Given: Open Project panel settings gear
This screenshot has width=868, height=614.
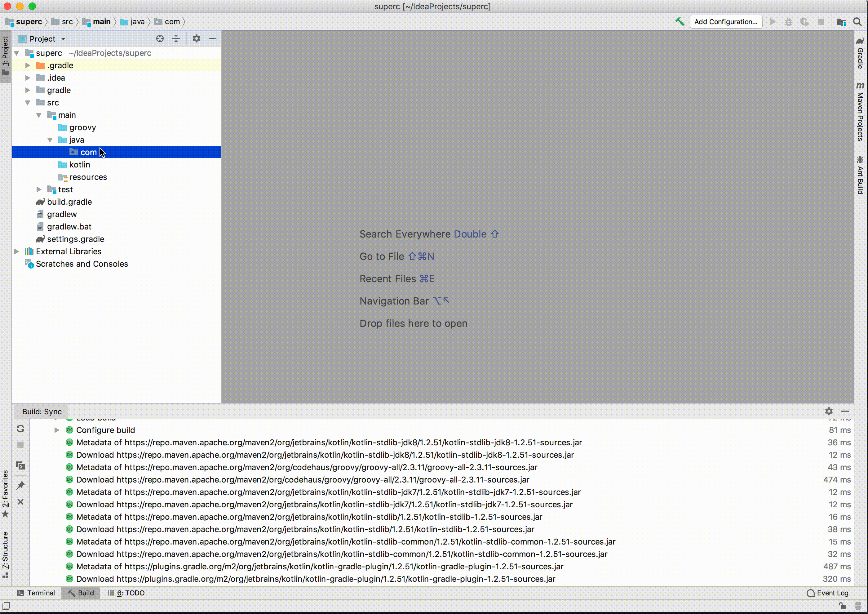Looking at the screenshot, I should pos(196,38).
